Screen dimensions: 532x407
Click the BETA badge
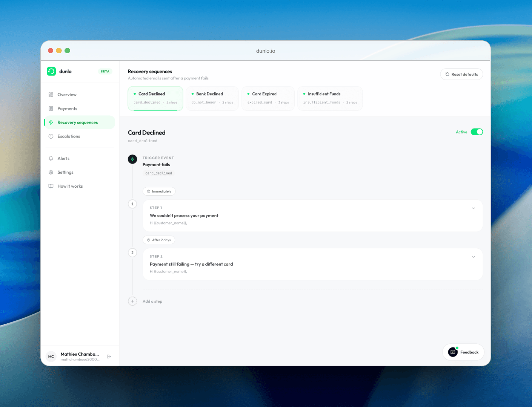[x=105, y=71]
